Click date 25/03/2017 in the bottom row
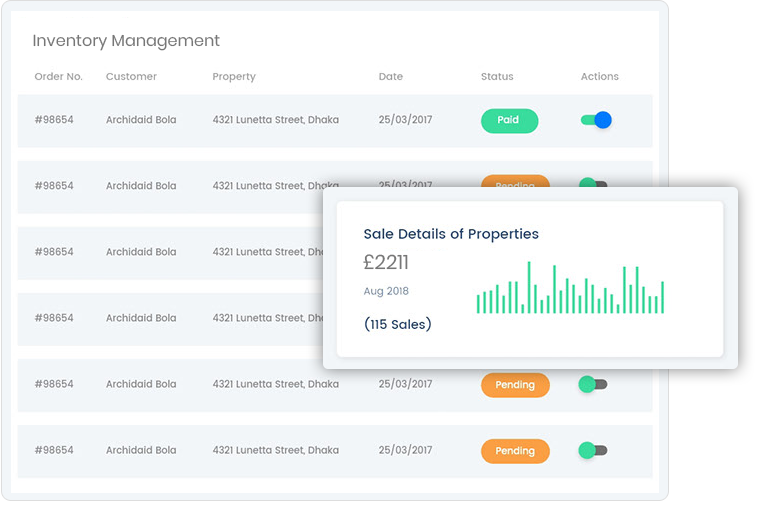 (405, 450)
